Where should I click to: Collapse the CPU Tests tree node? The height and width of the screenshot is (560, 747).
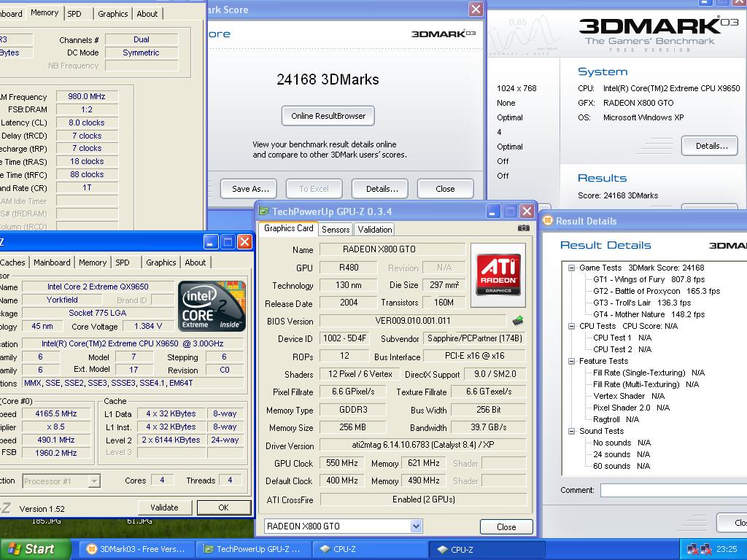[571, 326]
